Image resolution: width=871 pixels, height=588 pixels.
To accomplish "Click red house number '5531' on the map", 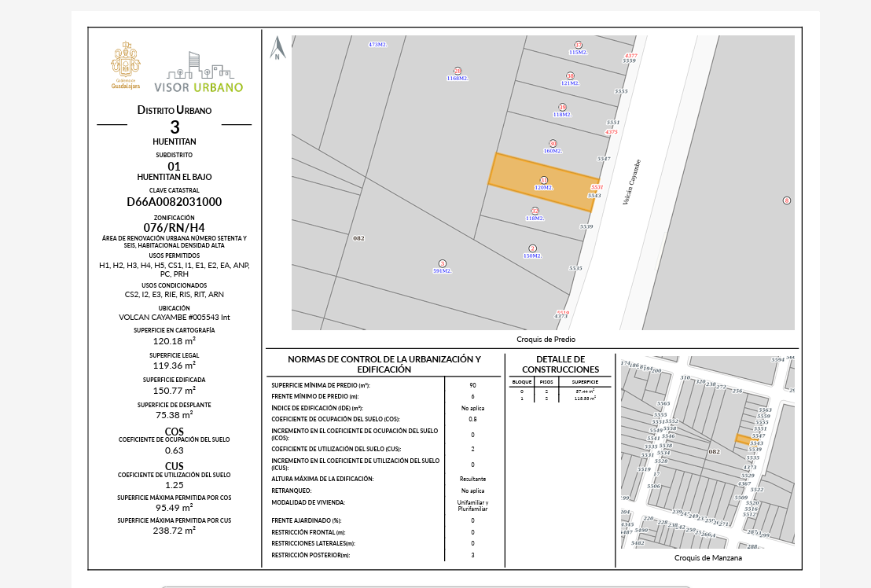I will coord(597,188).
